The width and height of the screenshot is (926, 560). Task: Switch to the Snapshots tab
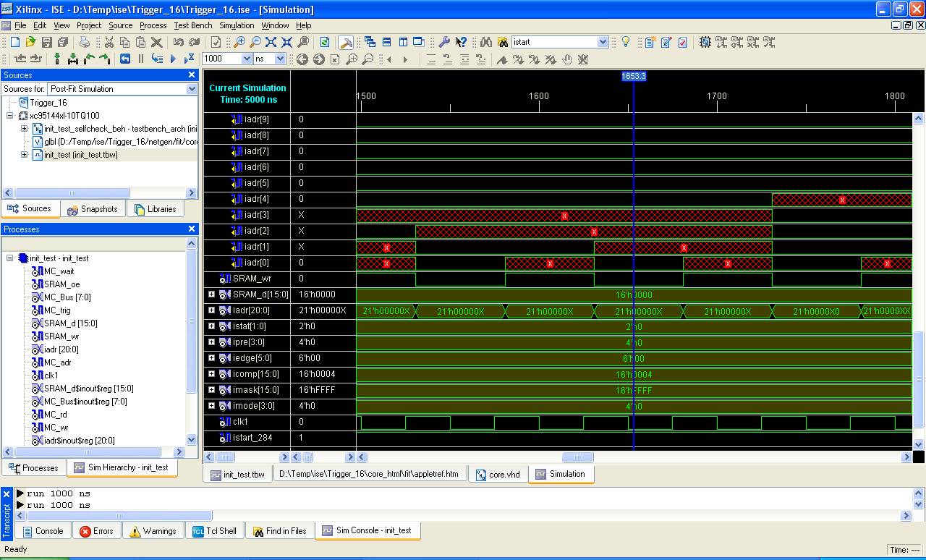[93, 209]
